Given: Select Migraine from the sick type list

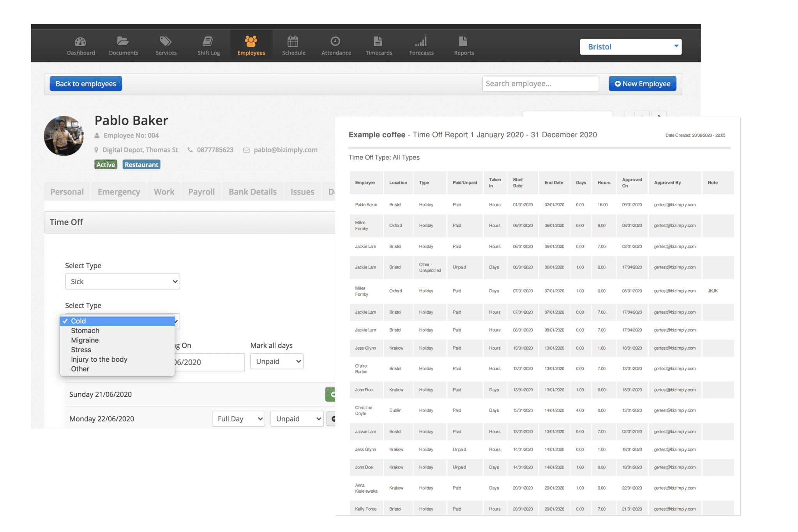Looking at the screenshot, I should click(x=85, y=340).
